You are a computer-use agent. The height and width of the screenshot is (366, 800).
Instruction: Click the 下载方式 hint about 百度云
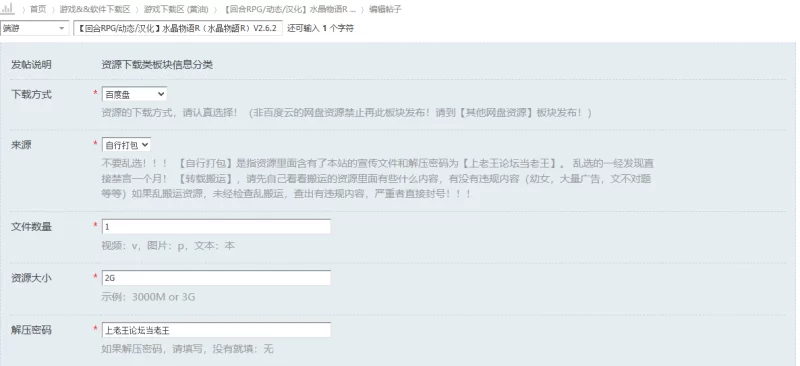pyautogui.click(x=346, y=113)
